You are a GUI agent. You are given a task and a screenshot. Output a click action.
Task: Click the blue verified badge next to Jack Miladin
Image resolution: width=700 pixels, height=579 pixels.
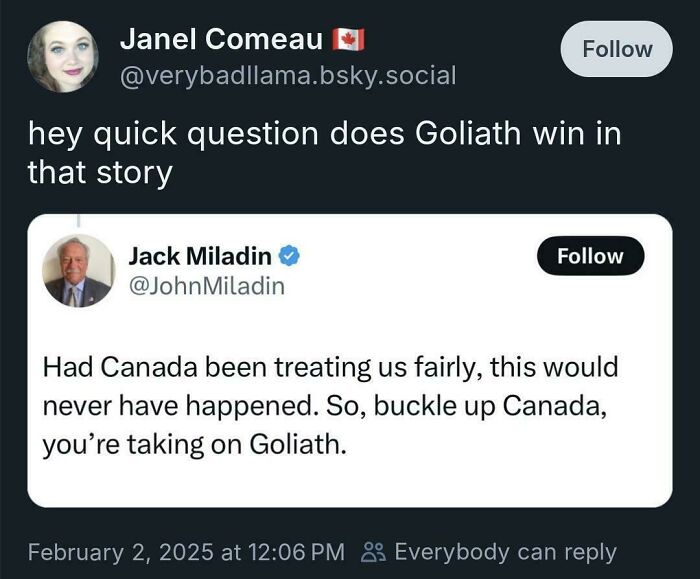[289, 256]
